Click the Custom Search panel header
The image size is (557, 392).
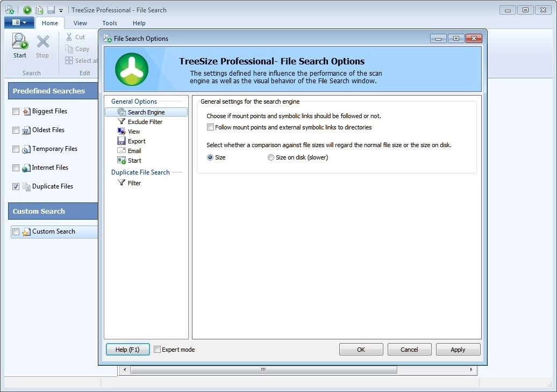point(53,211)
